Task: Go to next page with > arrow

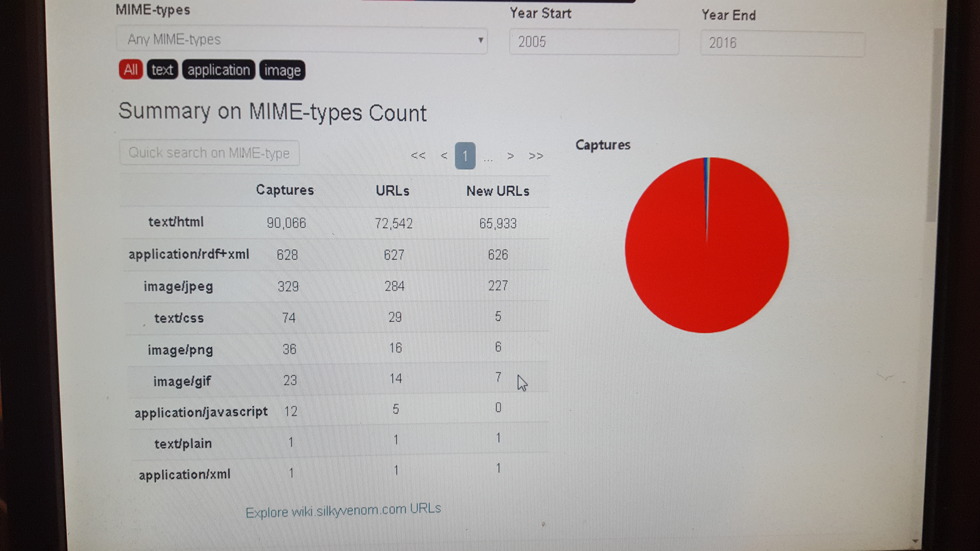Action: click(510, 156)
